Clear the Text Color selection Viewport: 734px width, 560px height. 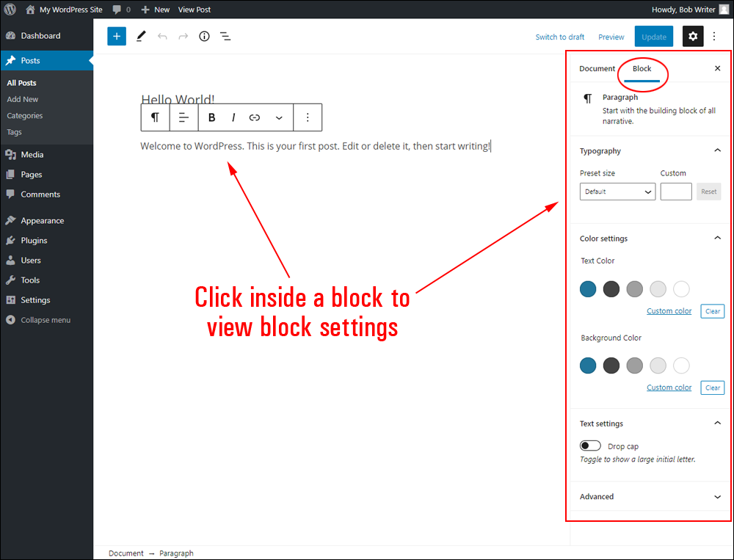[x=713, y=311]
